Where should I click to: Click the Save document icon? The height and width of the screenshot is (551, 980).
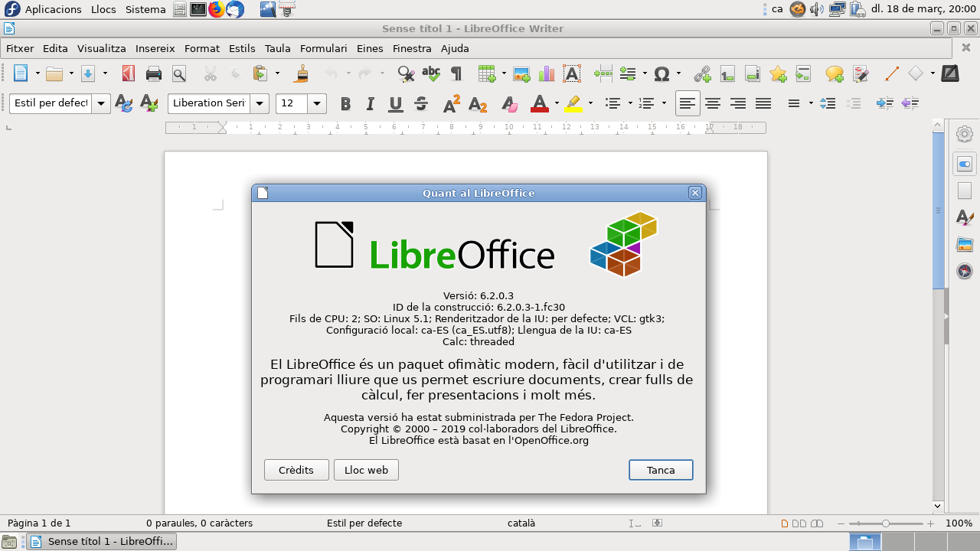tap(87, 74)
